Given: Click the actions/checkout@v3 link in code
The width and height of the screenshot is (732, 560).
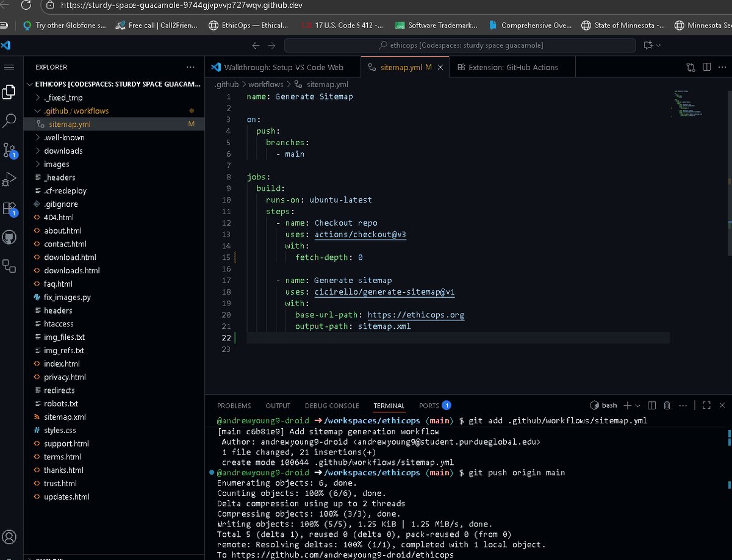Looking at the screenshot, I should coord(360,234).
